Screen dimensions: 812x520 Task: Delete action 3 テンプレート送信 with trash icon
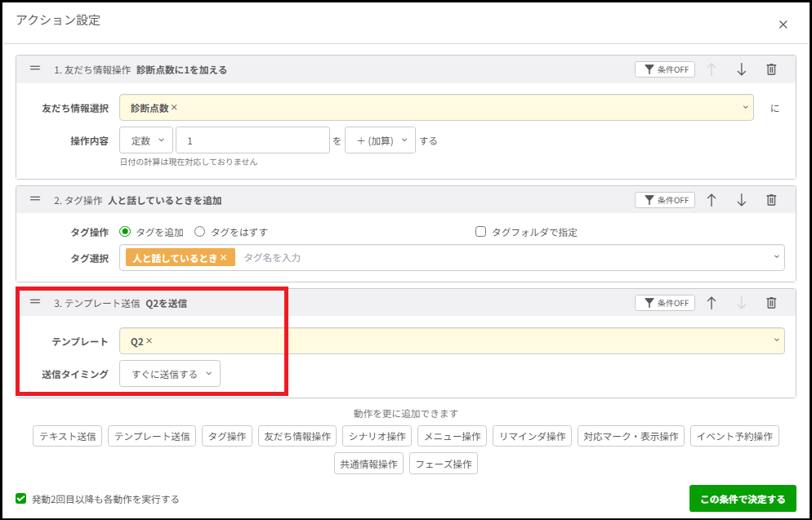771,303
